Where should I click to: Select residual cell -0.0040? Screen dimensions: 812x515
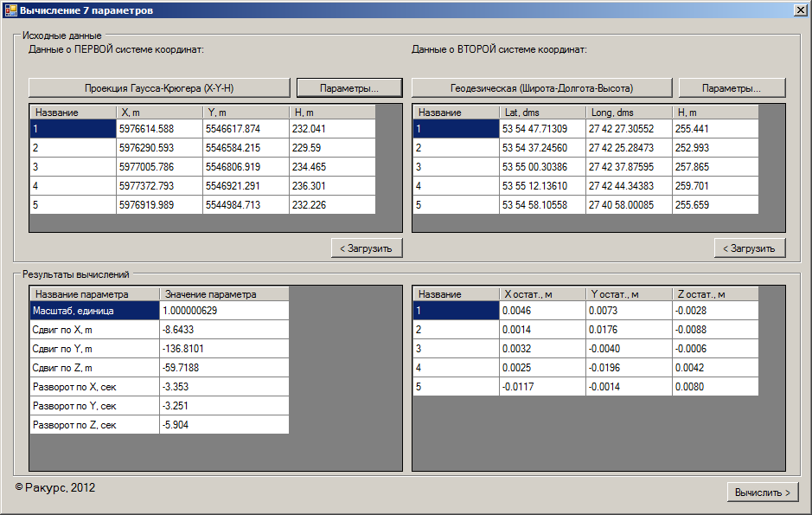click(630, 349)
